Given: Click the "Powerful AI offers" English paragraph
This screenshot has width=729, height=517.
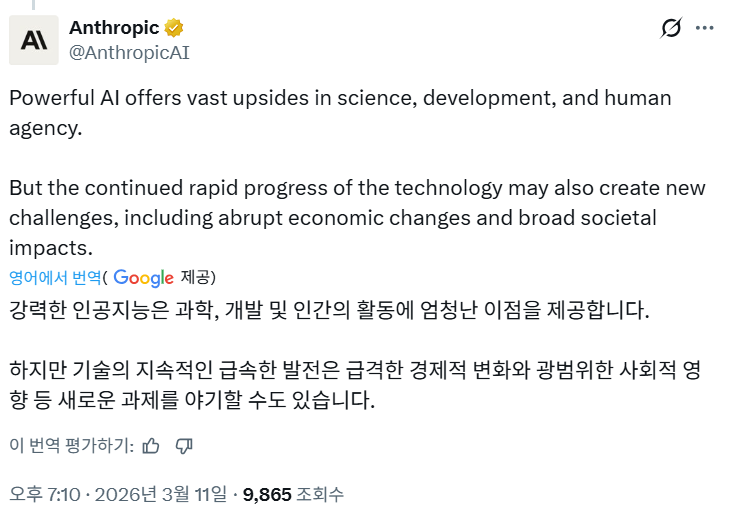Looking at the screenshot, I should tap(340, 113).
